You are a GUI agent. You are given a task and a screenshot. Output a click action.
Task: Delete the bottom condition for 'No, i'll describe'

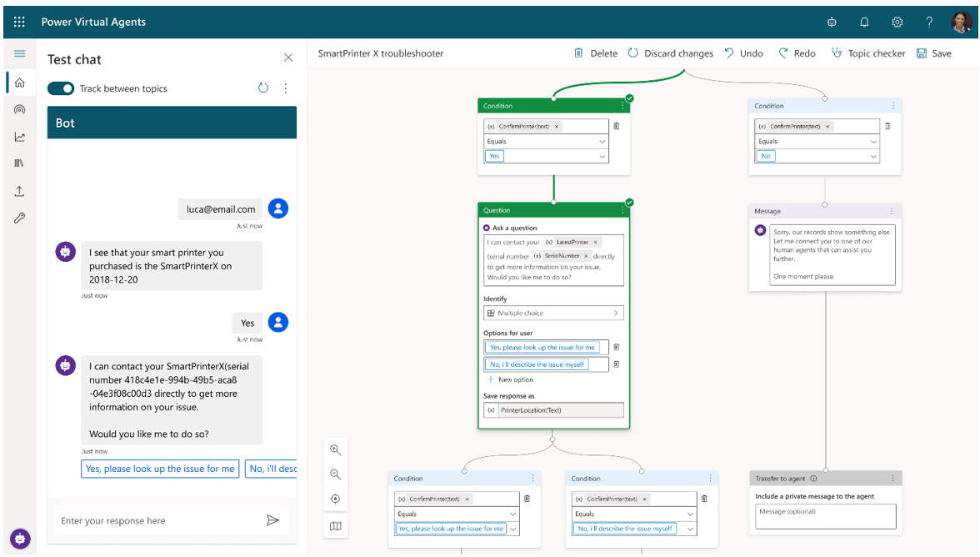tap(704, 499)
